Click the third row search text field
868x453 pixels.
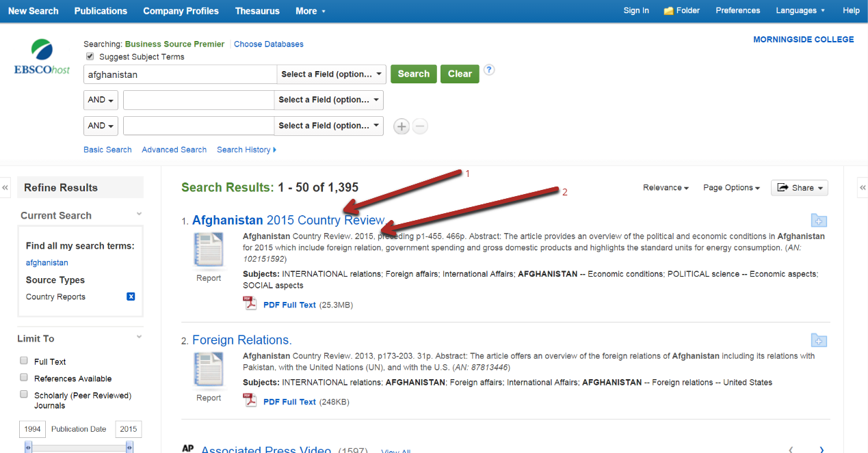click(198, 126)
